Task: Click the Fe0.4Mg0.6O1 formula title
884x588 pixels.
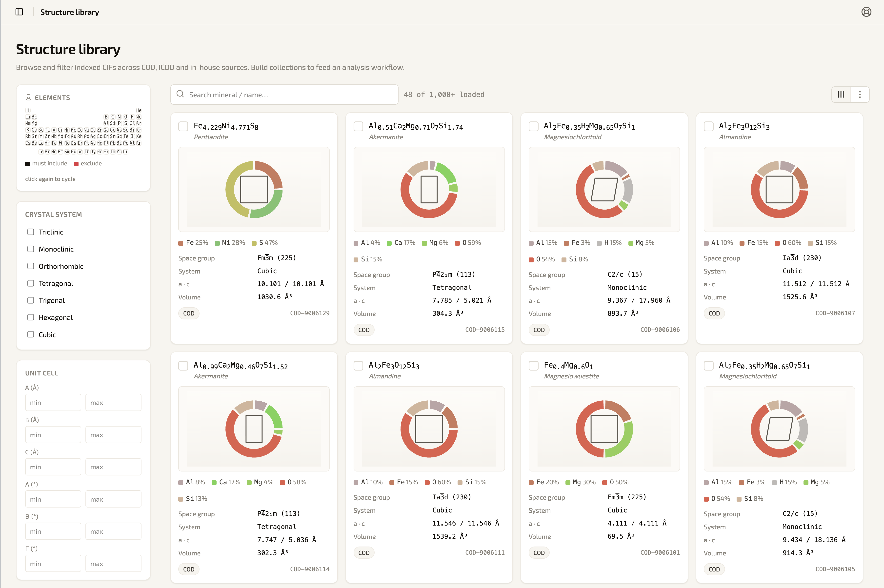Action: point(569,366)
